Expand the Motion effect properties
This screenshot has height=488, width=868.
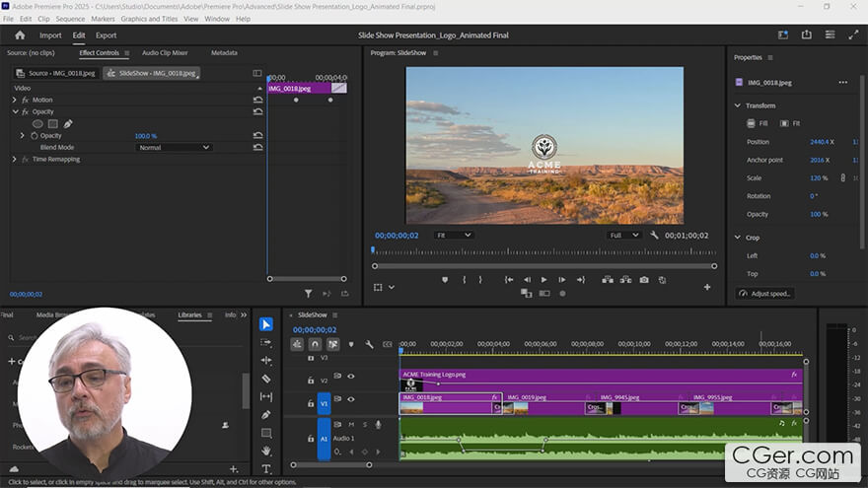[15, 100]
